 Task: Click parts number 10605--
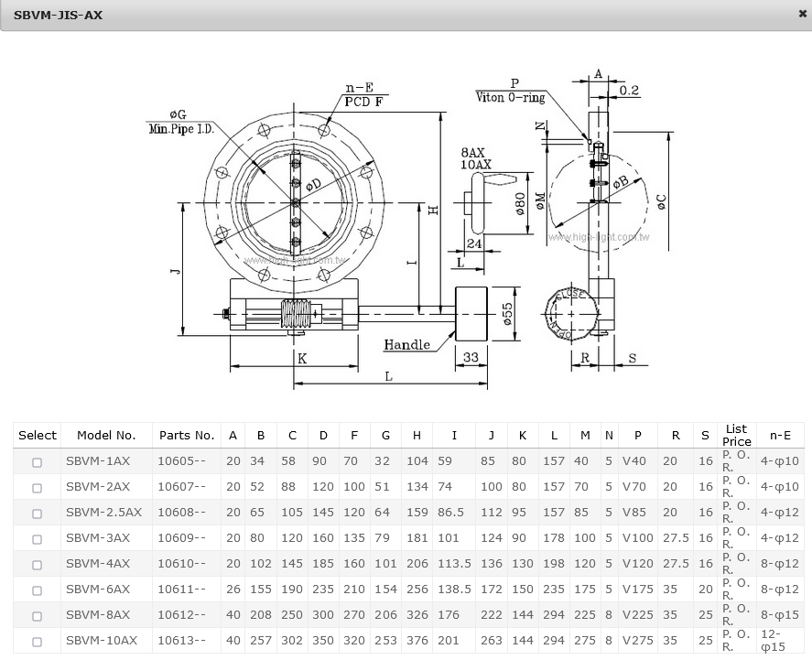pyautogui.click(x=182, y=460)
